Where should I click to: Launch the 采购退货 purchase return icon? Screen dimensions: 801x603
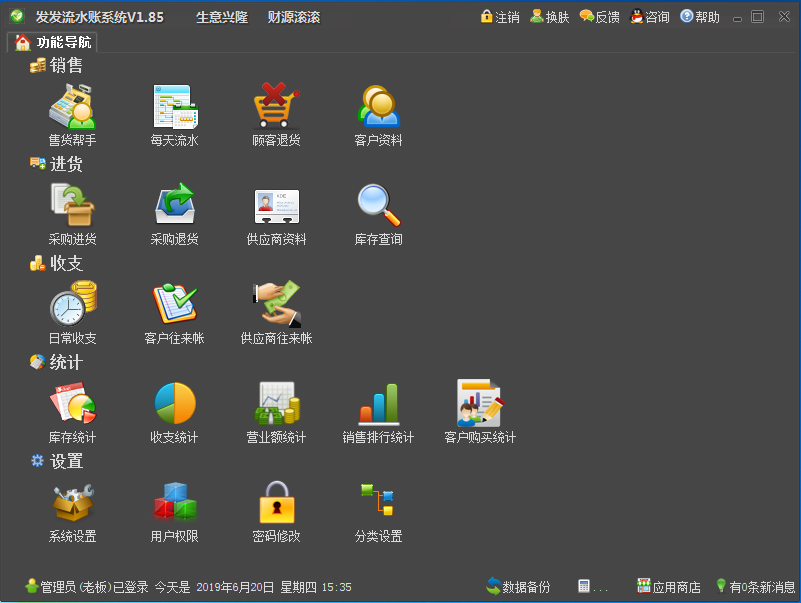(x=175, y=204)
